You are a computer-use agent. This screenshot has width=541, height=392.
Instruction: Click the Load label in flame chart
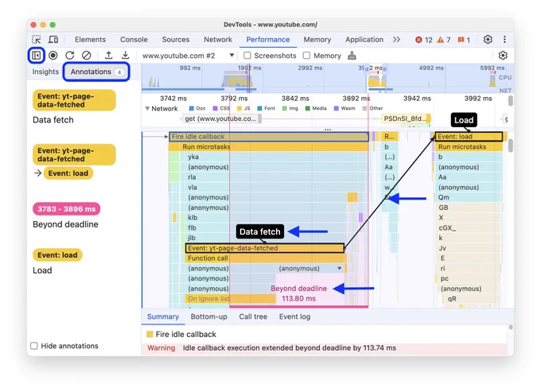(x=464, y=120)
